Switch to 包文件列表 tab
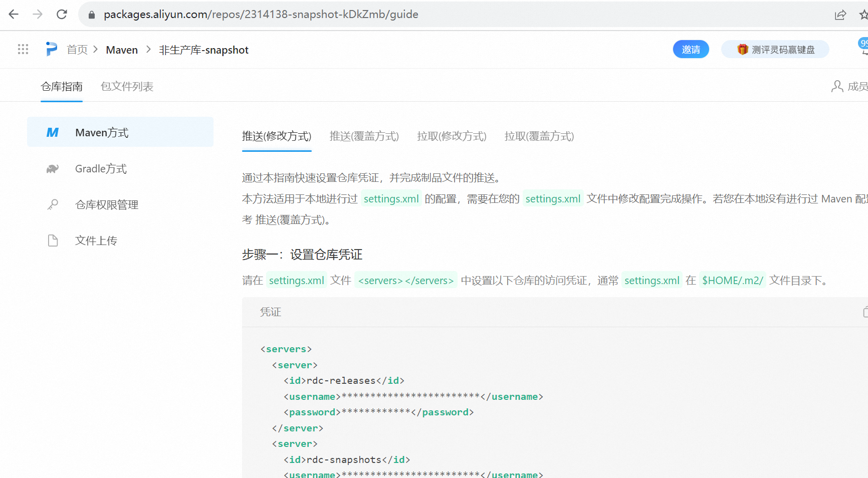This screenshot has height=478, width=868. (127, 87)
